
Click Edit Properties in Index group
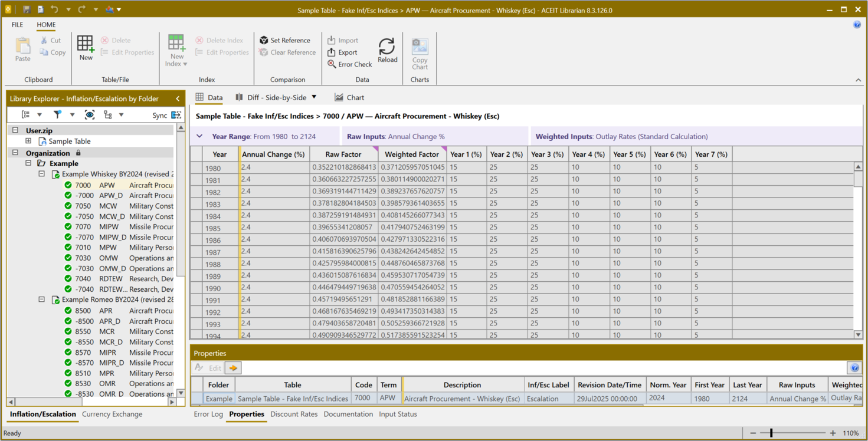coord(222,52)
